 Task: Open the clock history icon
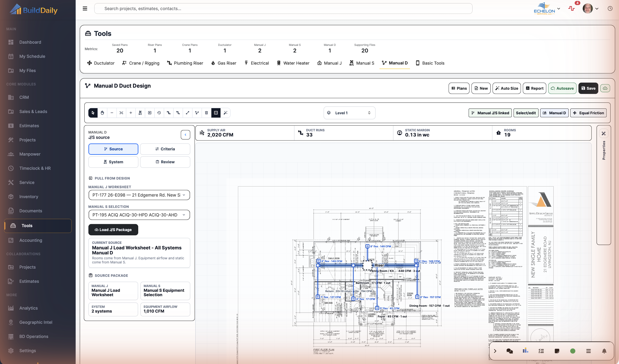(x=610, y=9)
